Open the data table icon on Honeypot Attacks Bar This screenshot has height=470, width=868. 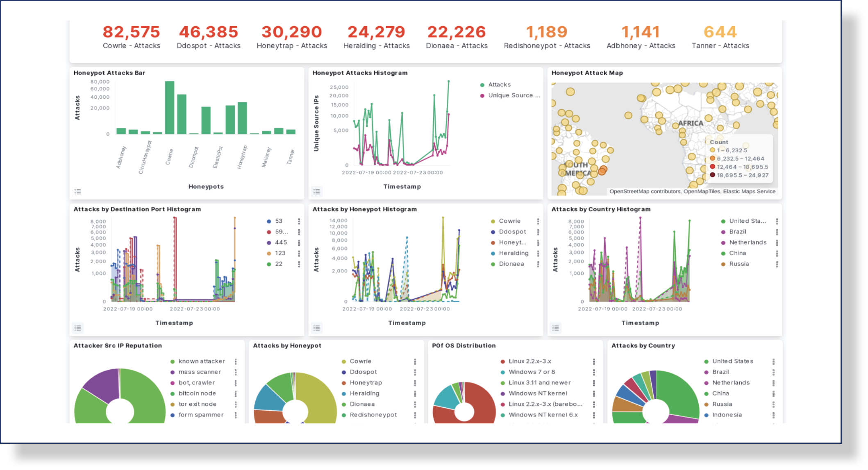click(x=78, y=191)
